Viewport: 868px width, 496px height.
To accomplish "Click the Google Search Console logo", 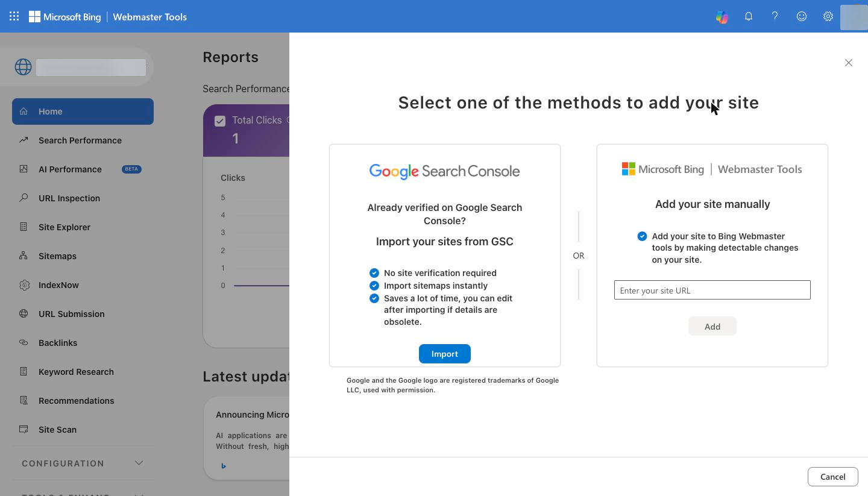I will 445,171.
